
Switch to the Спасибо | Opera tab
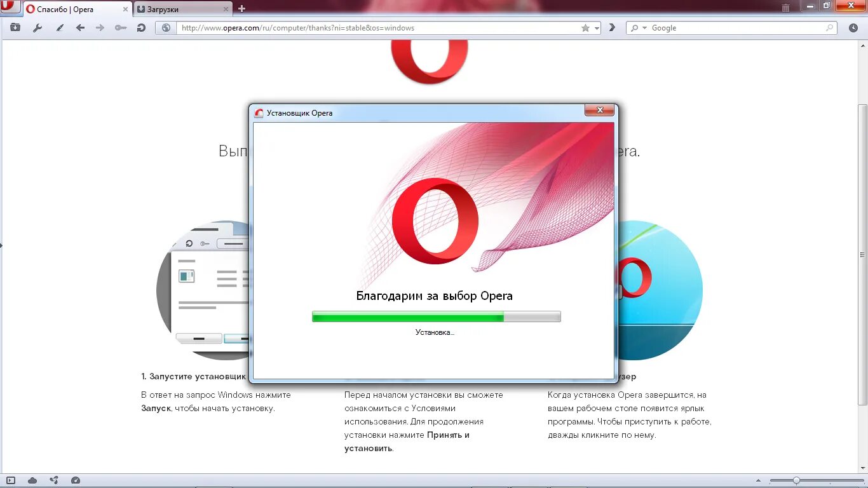point(77,9)
